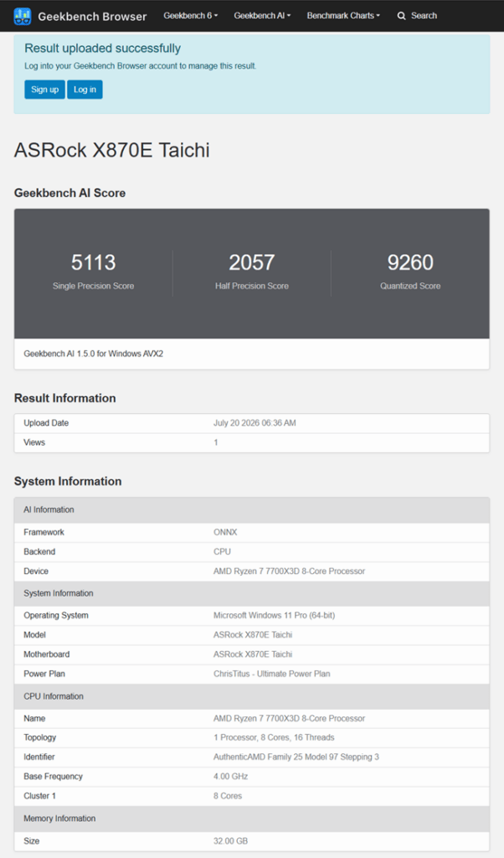Click the 2057 Half Precision score value
504x858 pixels.
point(251,262)
